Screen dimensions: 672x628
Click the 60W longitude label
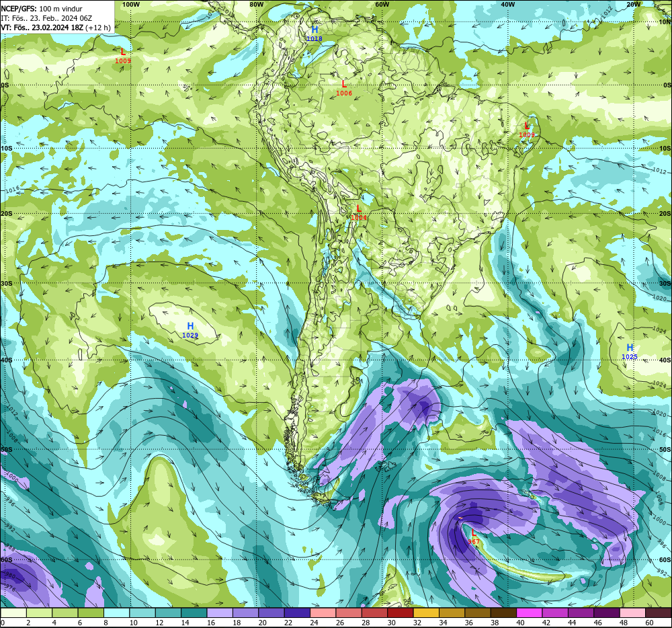[382, 4]
